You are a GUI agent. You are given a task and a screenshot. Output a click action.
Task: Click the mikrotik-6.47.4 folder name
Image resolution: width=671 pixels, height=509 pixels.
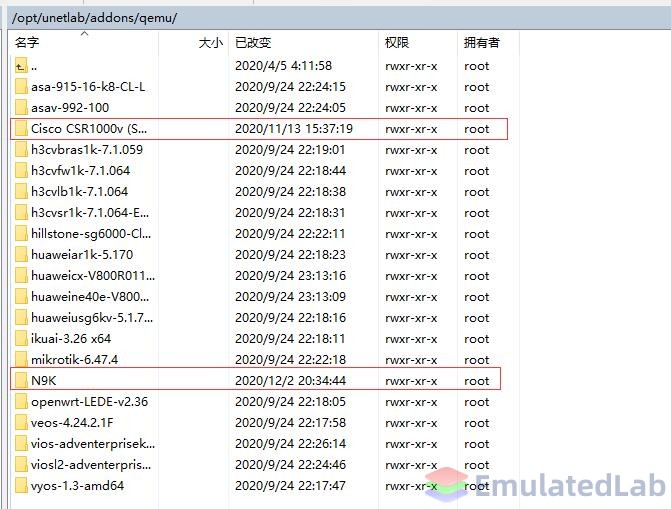point(74,360)
